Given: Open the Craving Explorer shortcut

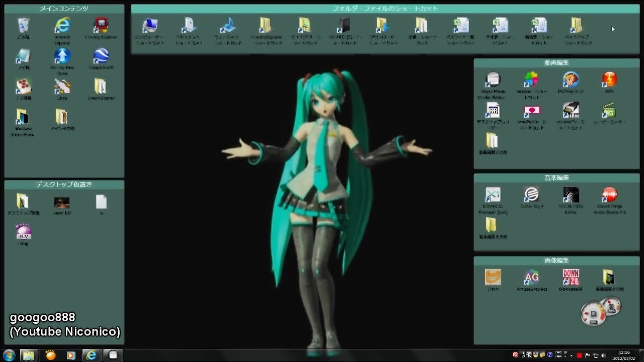Looking at the screenshot, I should click(102, 25).
